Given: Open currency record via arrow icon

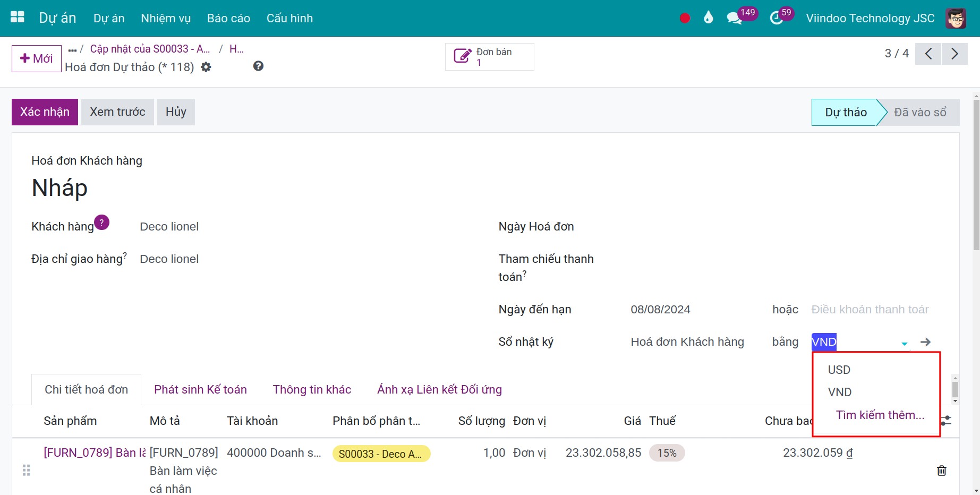Looking at the screenshot, I should [925, 342].
